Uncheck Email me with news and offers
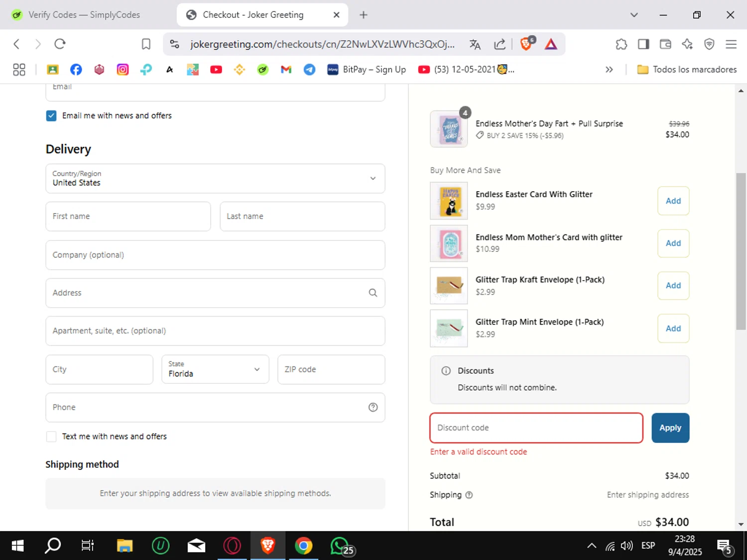 [x=51, y=115]
